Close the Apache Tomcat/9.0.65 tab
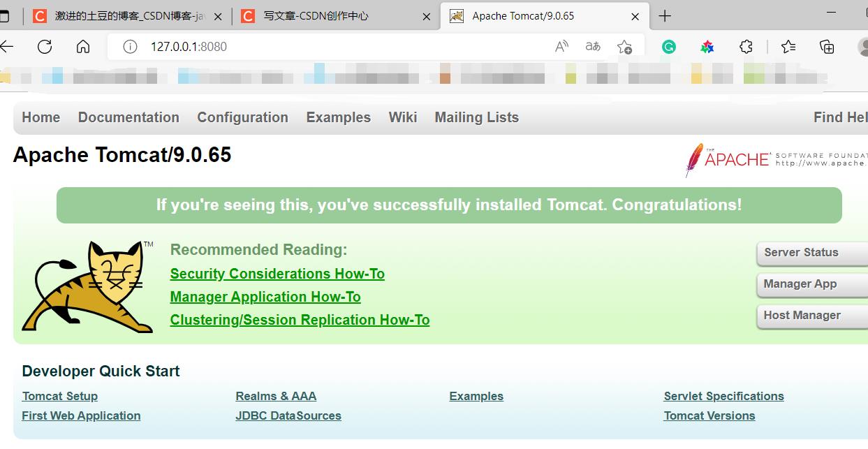The height and width of the screenshot is (449, 868). [x=635, y=16]
